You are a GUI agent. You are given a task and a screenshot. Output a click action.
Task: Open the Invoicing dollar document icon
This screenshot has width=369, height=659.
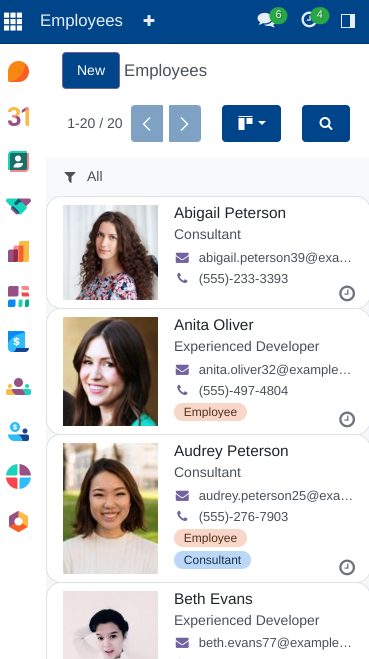click(x=18, y=341)
